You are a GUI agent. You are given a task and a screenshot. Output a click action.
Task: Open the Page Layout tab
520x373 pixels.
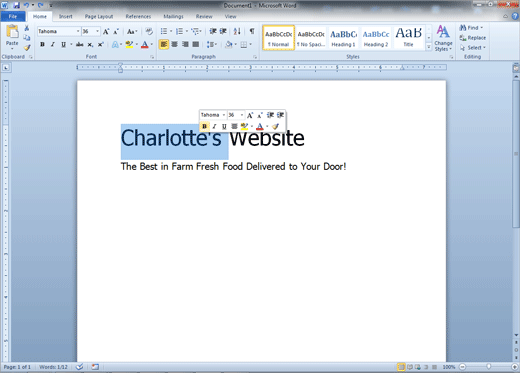click(x=99, y=16)
